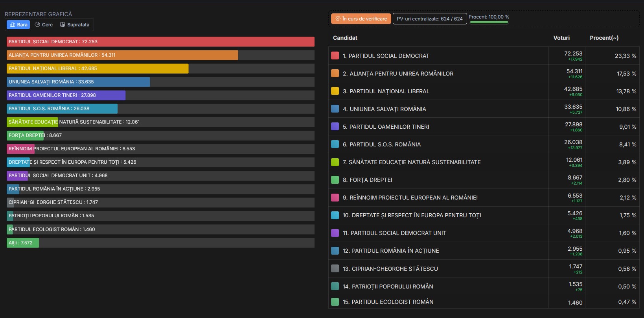
Task: Click the red swatch for Partidul Social Democrat
Action: pyautogui.click(x=335, y=55)
